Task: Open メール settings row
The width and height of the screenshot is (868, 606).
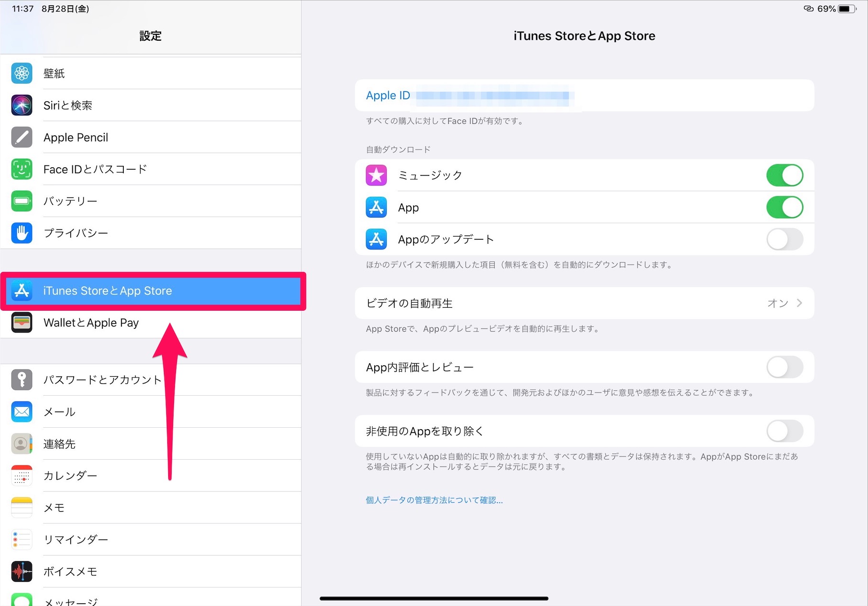Action: point(151,412)
